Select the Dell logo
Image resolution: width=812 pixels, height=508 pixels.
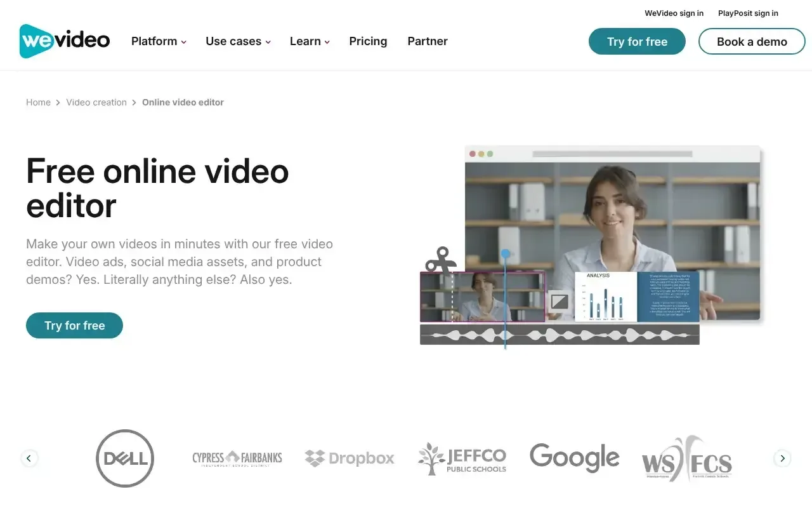(x=125, y=458)
